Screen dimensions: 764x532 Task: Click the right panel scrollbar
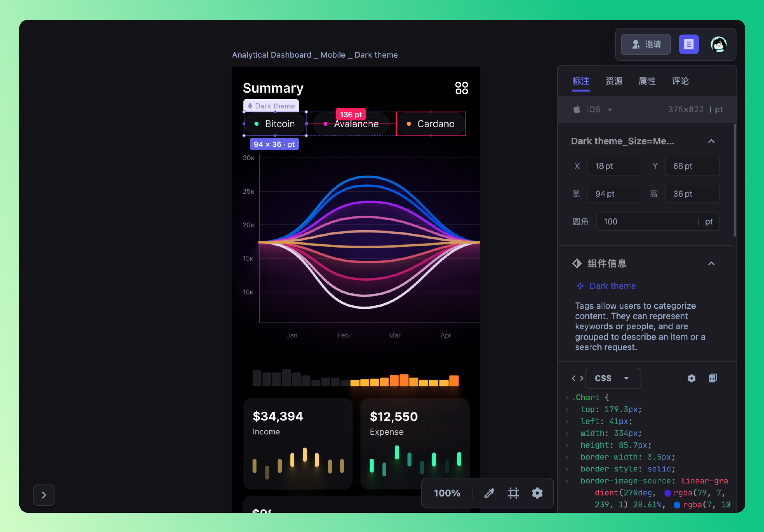click(x=735, y=180)
